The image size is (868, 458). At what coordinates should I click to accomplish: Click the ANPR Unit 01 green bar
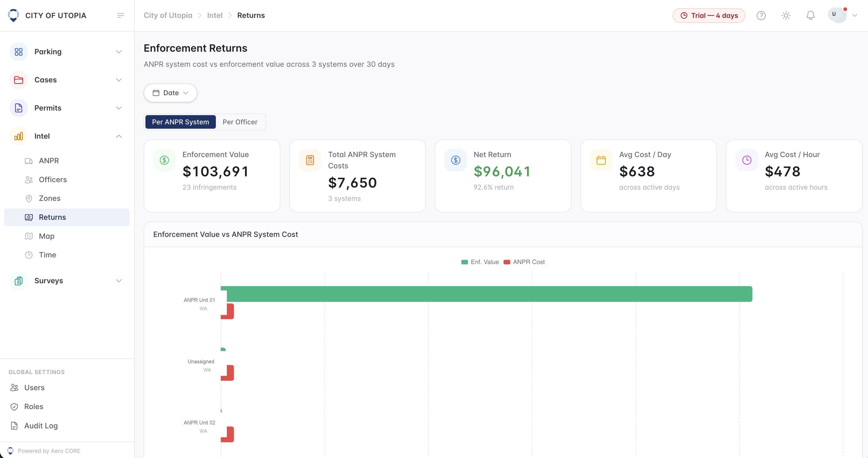[x=486, y=294]
